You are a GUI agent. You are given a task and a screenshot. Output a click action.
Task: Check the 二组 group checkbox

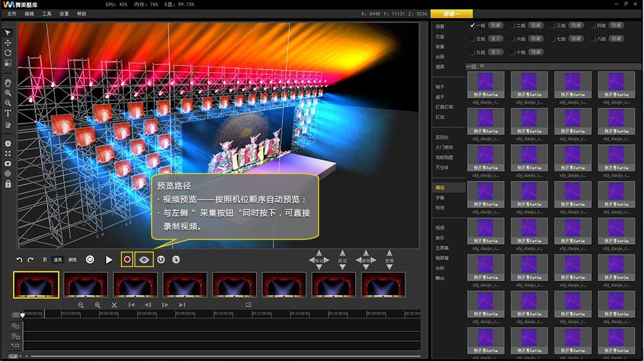click(513, 25)
